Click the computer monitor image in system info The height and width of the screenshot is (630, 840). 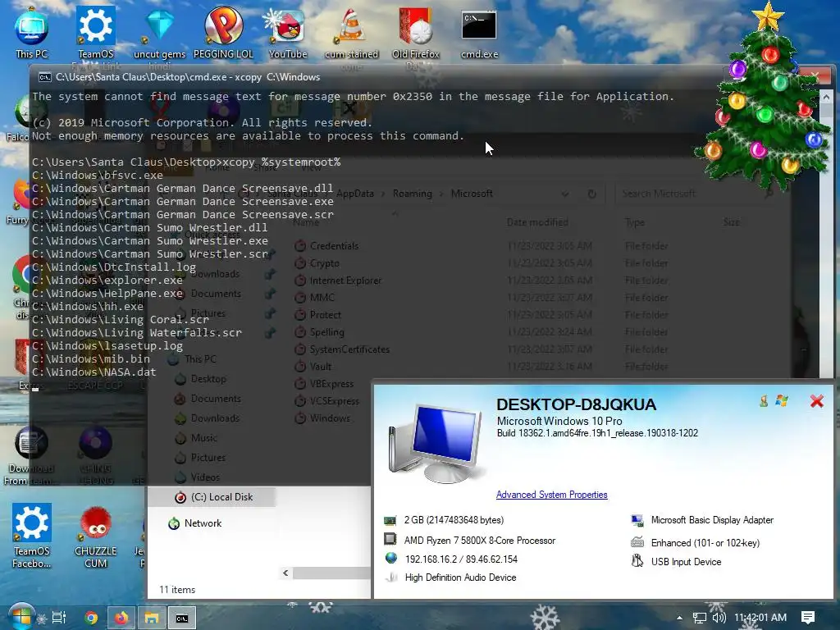pos(436,444)
